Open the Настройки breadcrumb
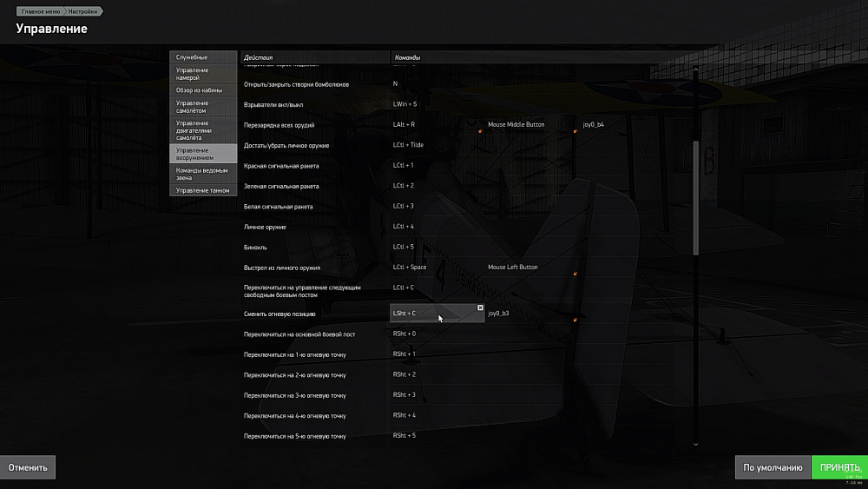 click(x=82, y=11)
